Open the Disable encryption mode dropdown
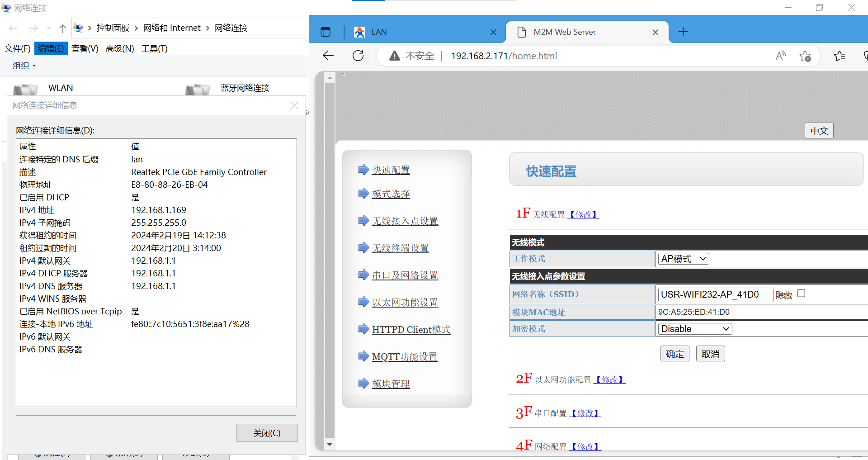The width and height of the screenshot is (868, 460). [x=694, y=329]
